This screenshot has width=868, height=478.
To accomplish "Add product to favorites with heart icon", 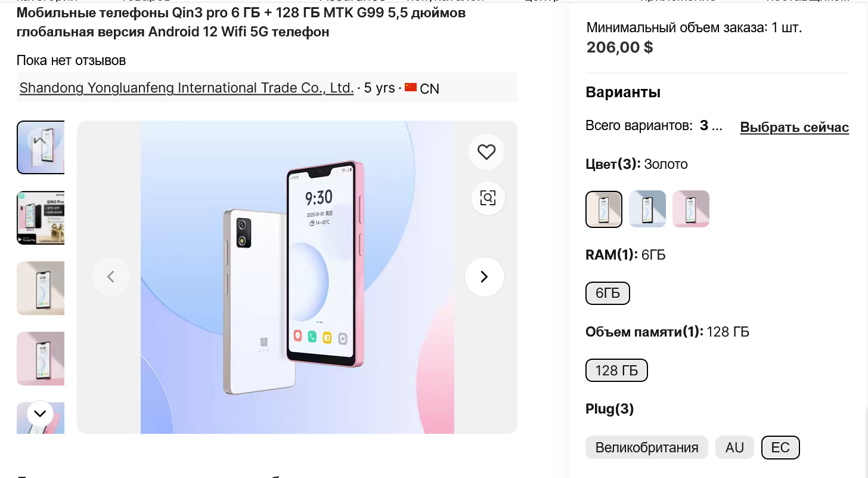I will point(486,152).
